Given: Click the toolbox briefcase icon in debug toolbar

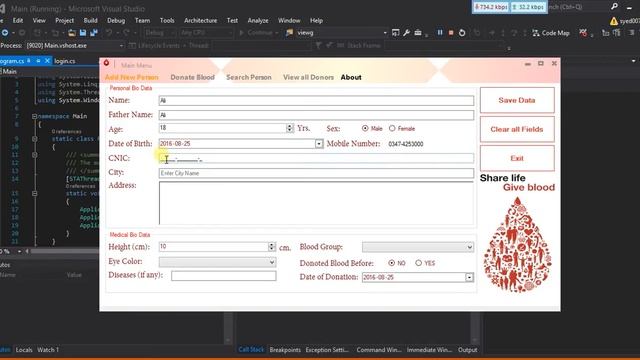Looking at the screenshot, I should tap(418, 33).
